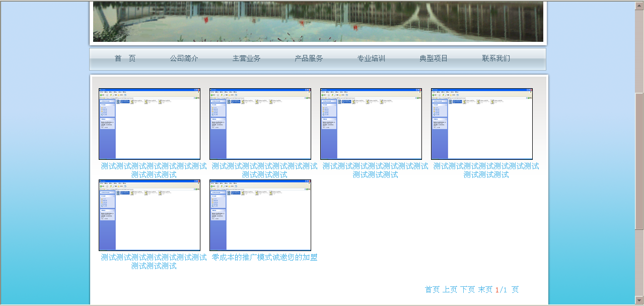
Task: Select the third thumbnail in top row
Action: pos(371,124)
